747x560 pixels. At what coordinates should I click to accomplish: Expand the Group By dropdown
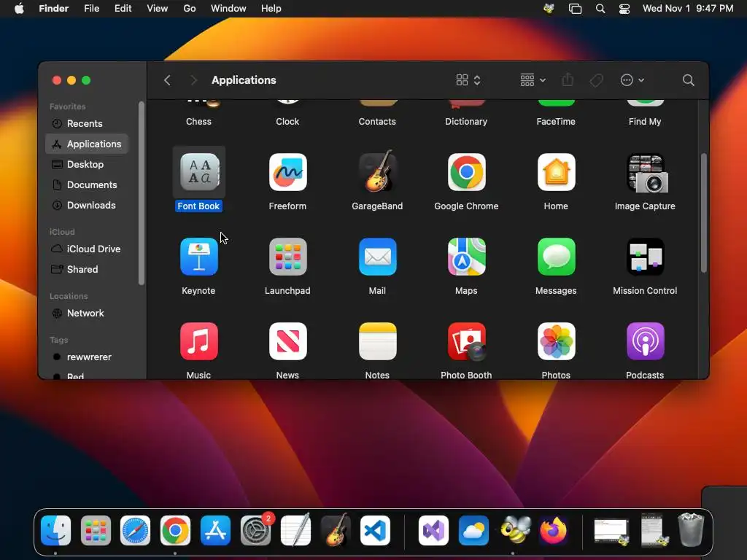click(x=533, y=80)
